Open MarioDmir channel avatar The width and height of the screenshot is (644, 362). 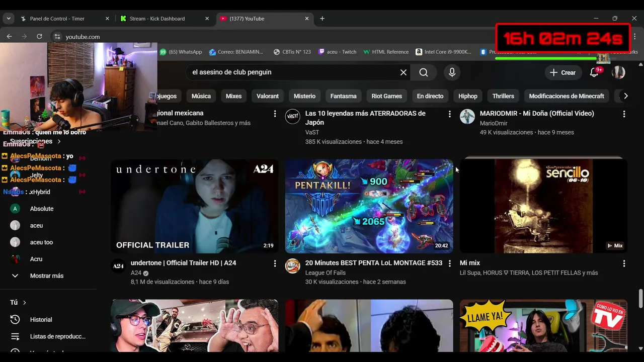[x=467, y=117]
